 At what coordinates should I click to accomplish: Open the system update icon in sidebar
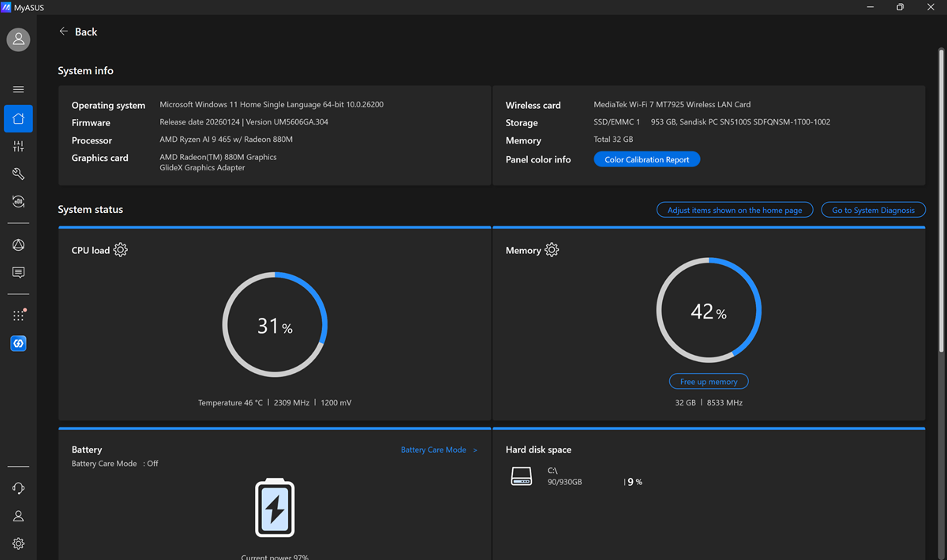point(18,202)
